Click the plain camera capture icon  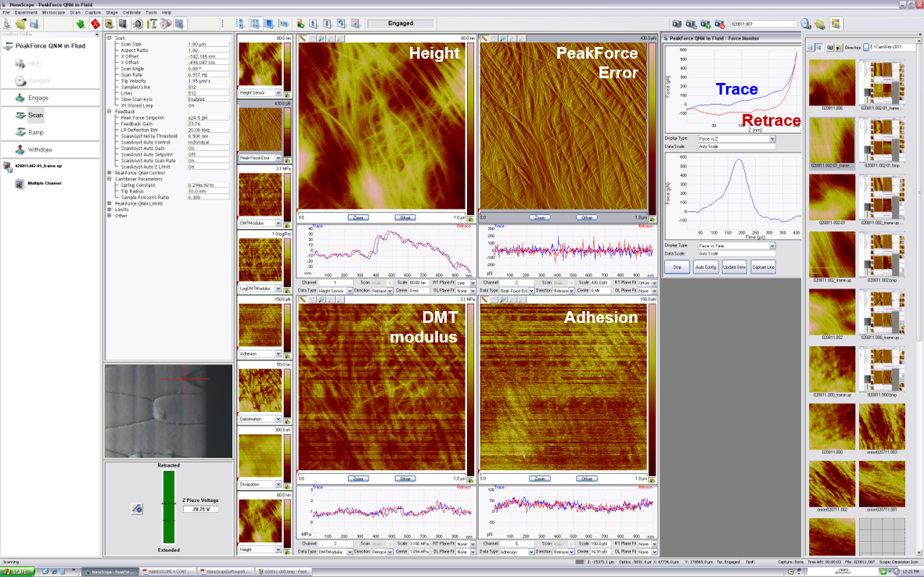pyautogui.click(x=677, y=24)
